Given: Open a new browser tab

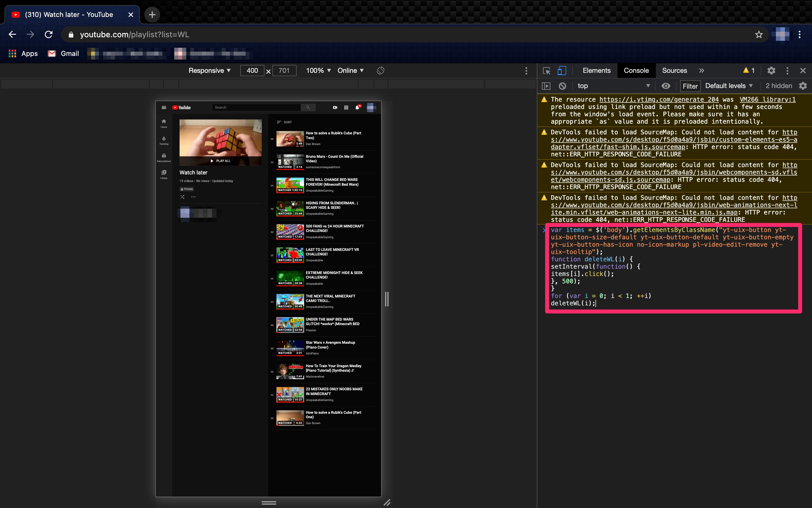Looking at the screenshot, I should coord(152,15).
